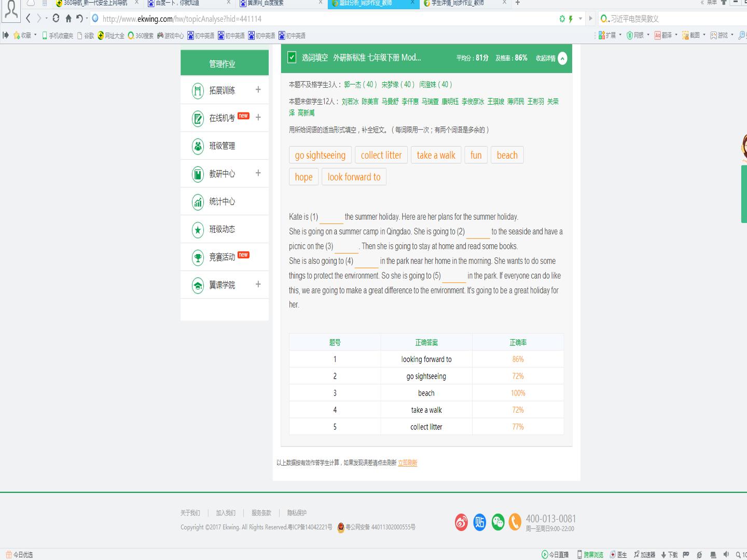
Task: Click the undo/restore closed page icon
Action: click(79, 19)
